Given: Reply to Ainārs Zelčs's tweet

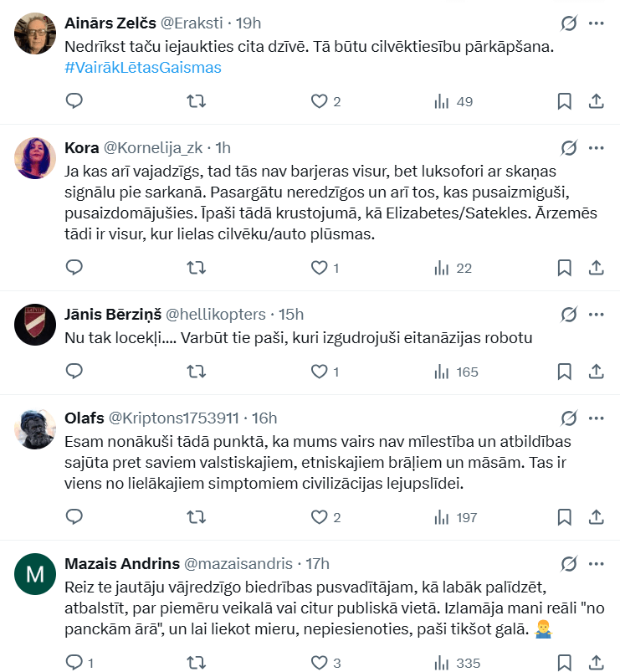Looking at the screenshot, I should [74, 101].
